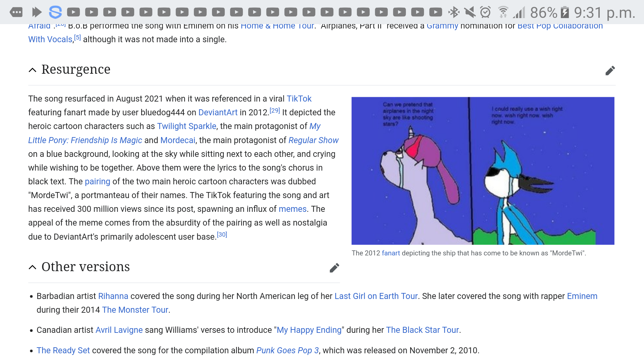Screen dimensions: 644x362
Task: Tap the chat bubble notification icon
Action: 16,12
